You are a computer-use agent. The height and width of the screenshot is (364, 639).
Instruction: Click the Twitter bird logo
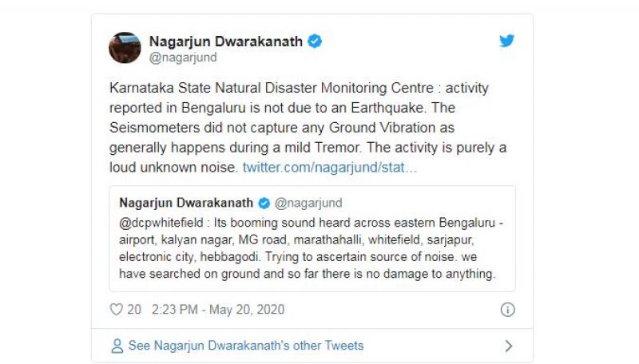[x=506, y=41]
